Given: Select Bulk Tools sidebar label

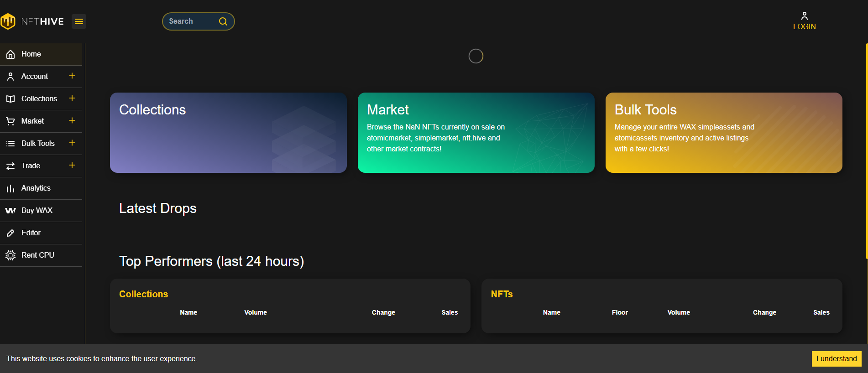Looking at the screenshot, I should tap(38, 144).
